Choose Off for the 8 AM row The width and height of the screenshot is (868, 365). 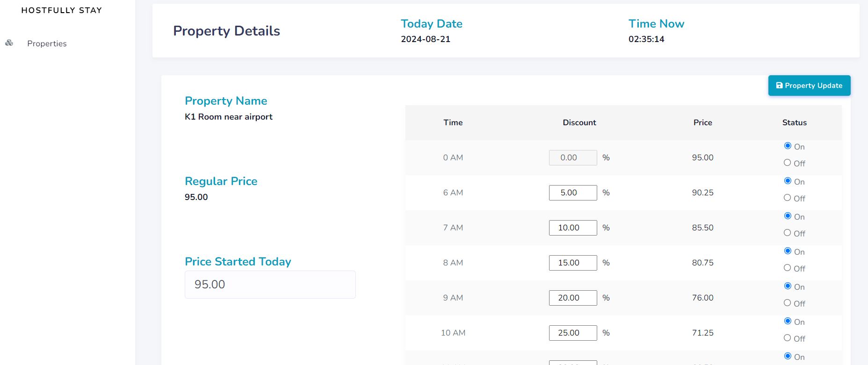[788, 268]
